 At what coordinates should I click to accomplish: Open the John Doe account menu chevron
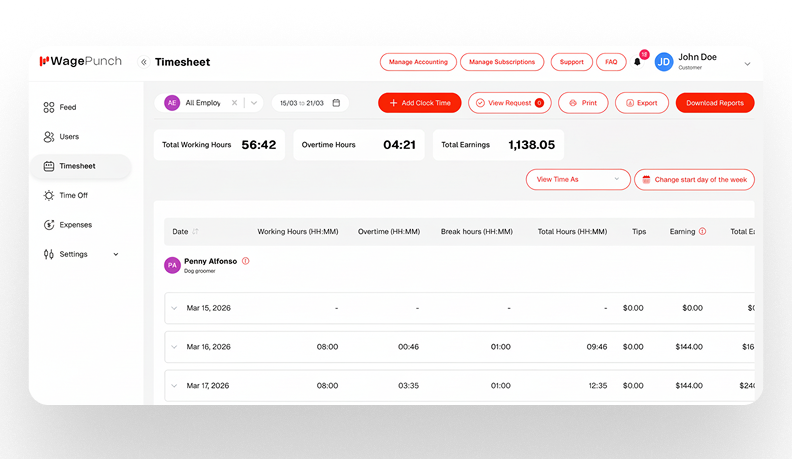pos(747,63)
